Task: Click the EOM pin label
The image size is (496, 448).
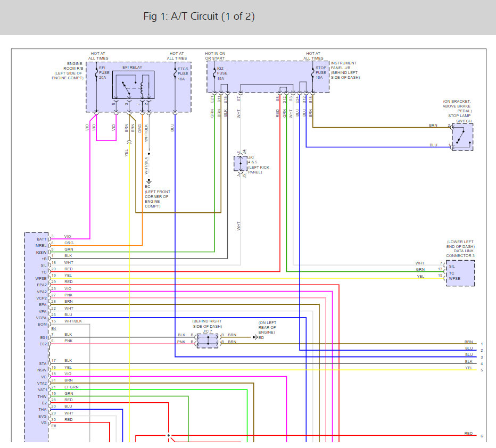Action: coord(42,325)
